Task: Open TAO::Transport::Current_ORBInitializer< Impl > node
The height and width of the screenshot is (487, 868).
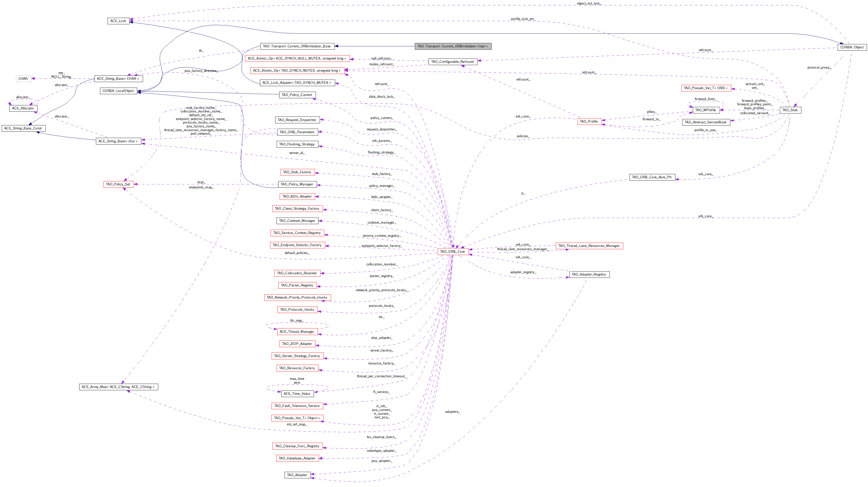Action: click(x=453, y=46)
